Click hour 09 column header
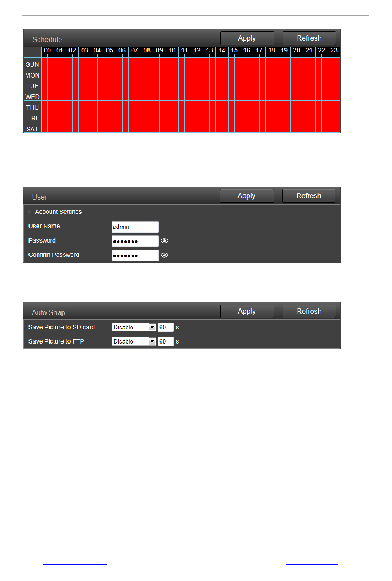 point(160,50)
